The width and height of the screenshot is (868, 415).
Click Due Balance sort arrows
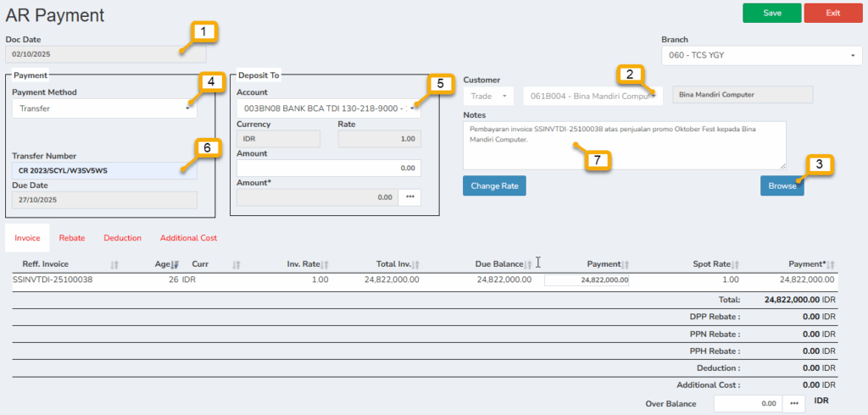coord(527,264)
